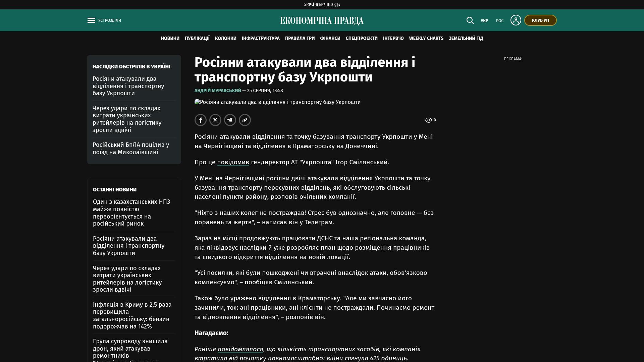Open the НОВИНИ menu section

(170, 39)
